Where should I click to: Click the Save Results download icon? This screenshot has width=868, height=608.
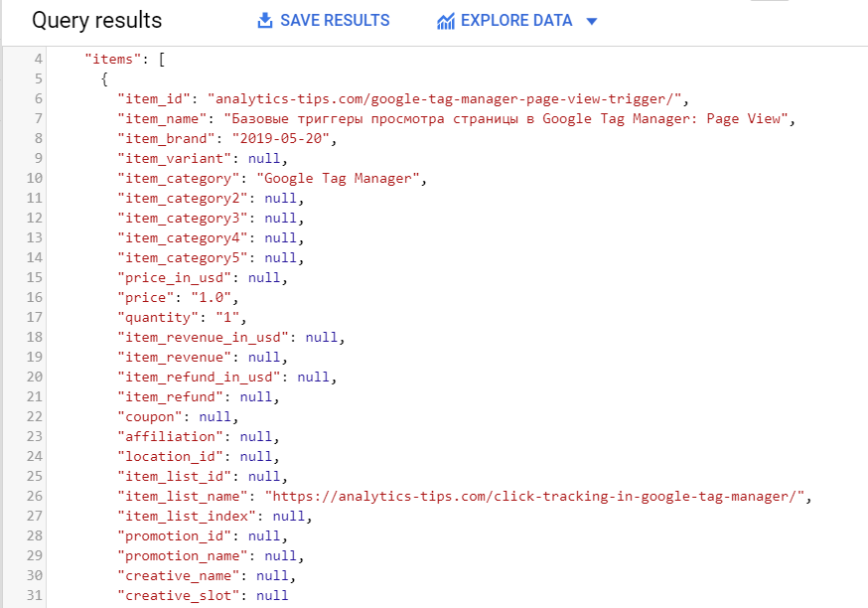tap(265, 21)
